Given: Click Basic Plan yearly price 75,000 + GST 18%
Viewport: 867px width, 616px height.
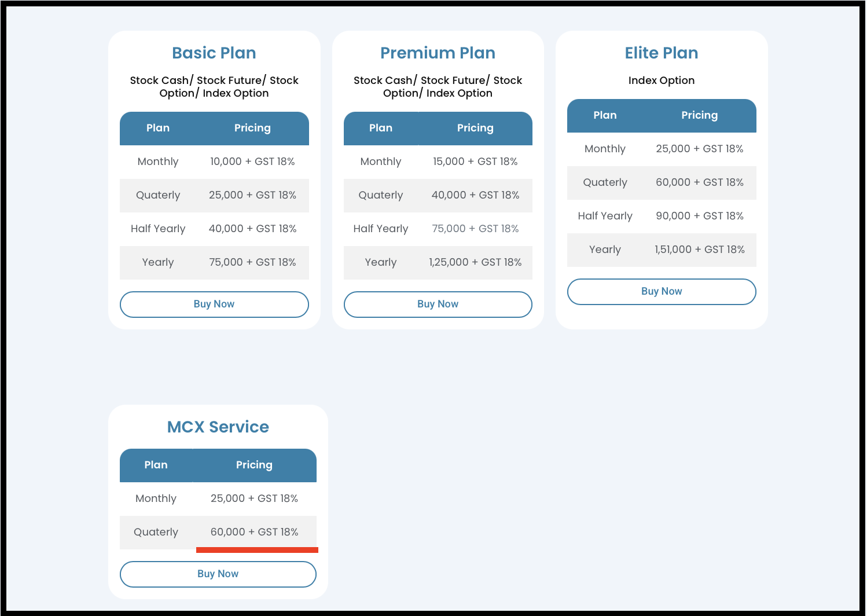Looking at the screenshot, I should tap(252, 262).
